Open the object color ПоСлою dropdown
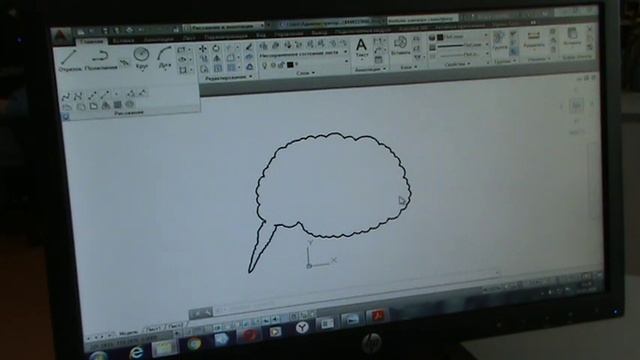The image size is (640, 360). (x=463, y=37)
